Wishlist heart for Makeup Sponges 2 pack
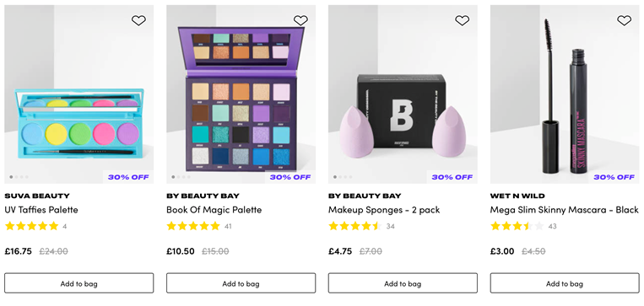 point(462,20)
